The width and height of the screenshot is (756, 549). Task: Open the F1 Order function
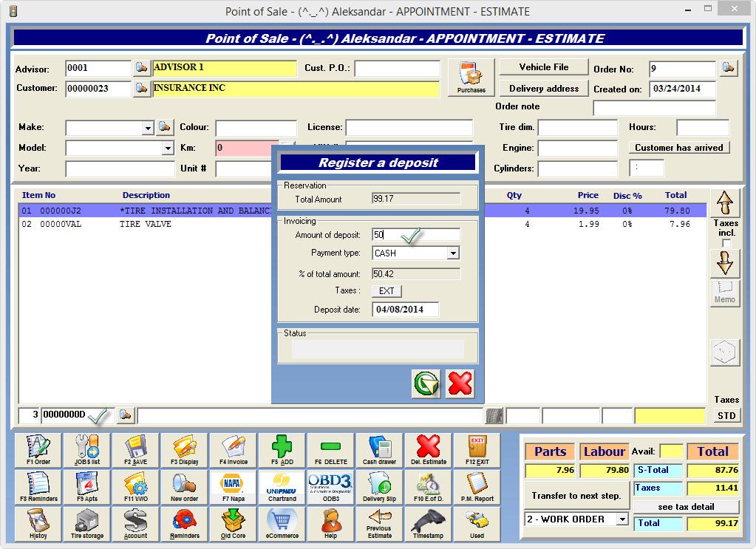[x=38, y=450]
